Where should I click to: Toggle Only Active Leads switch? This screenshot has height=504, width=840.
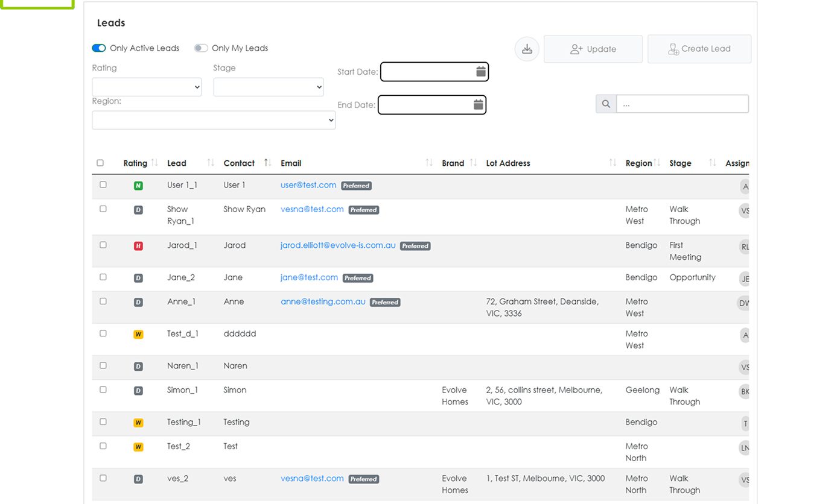[x=99, y=48]
